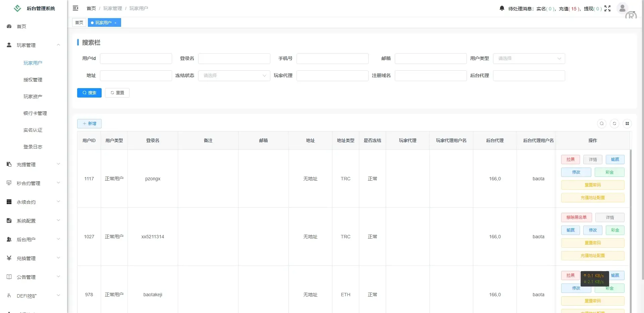Click the fullscreen toggle icon
This screenshot has width=644, height=313.
[608, 8]
